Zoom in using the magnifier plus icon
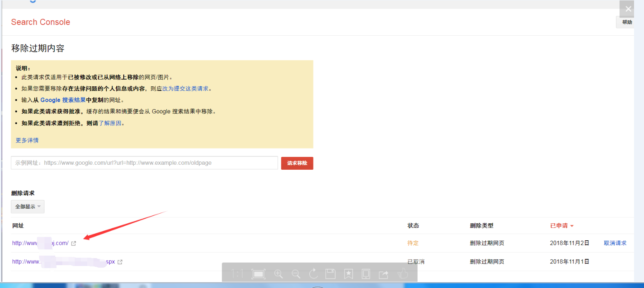The image size is (644, 288). 279,274
